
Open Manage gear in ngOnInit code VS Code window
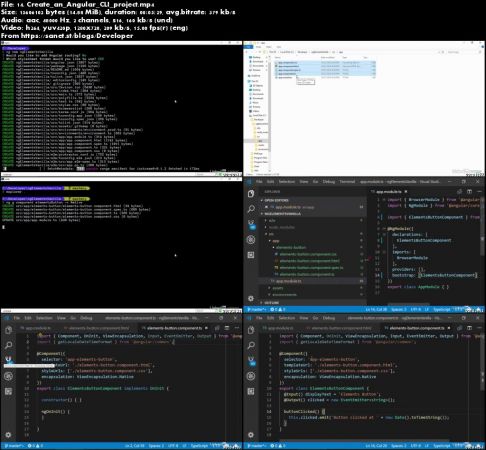point(9,435)
